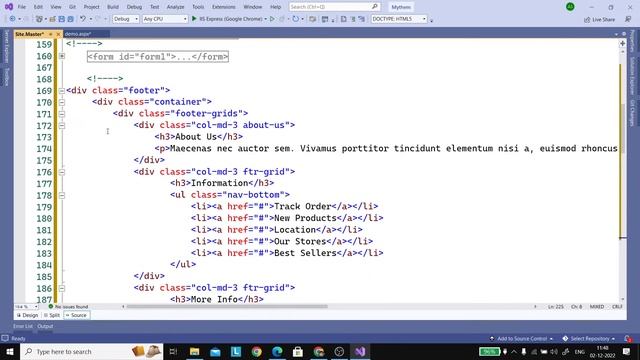The width and height of the screenshot is (640, 360).
Task: Switch to Split view
Action: [x=52, y=315]
